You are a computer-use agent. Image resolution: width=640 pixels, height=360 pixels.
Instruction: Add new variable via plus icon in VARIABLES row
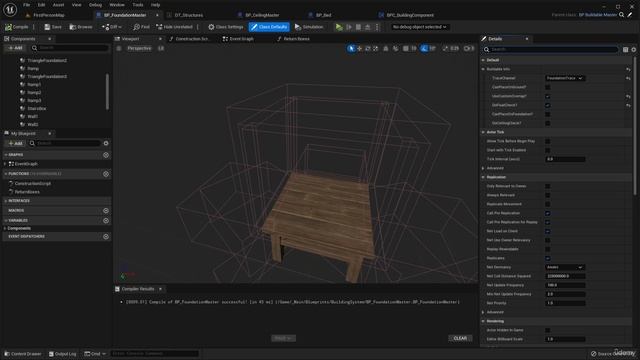(106, 221)
